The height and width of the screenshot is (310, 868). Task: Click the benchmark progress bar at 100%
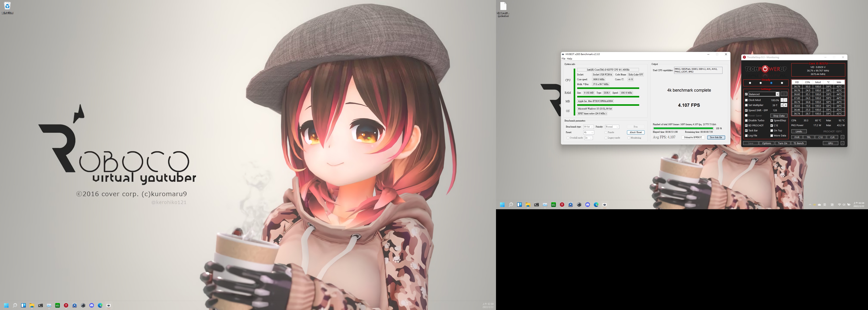683,128
